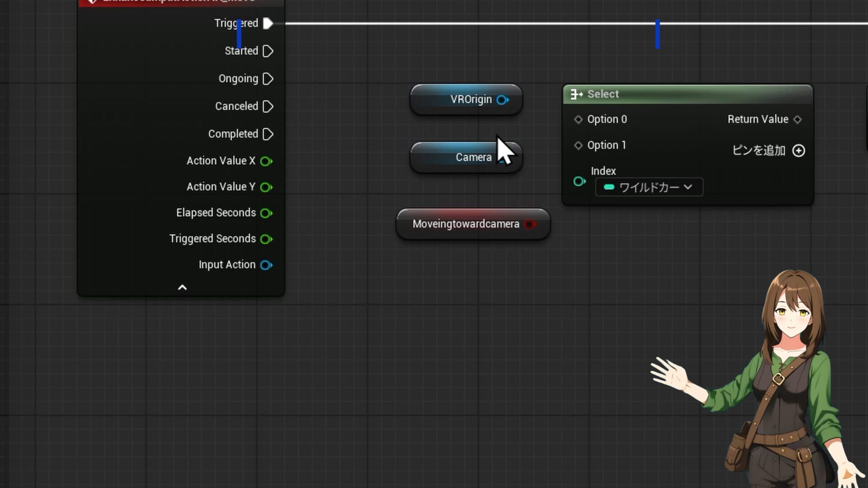Click the Action Value Y output pin
868x488 pixels.
click(x=266, y=187)
